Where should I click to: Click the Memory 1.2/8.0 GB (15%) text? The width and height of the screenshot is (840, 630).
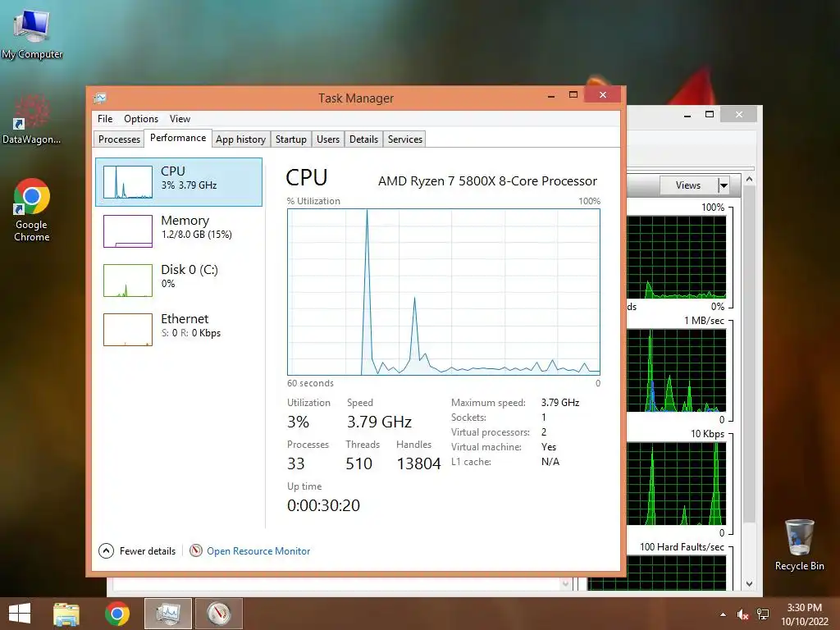pyautogui.click(x=197, y=234)
